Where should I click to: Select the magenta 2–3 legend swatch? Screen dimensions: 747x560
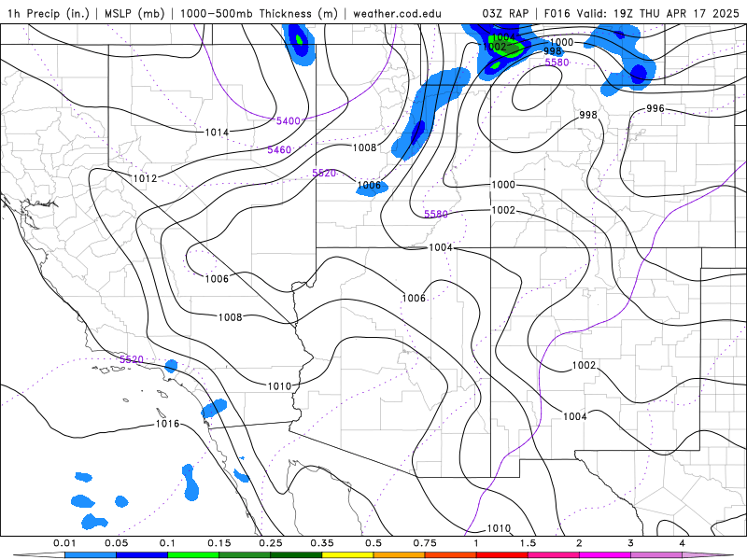pyautogui.click(x=605, y=555)
